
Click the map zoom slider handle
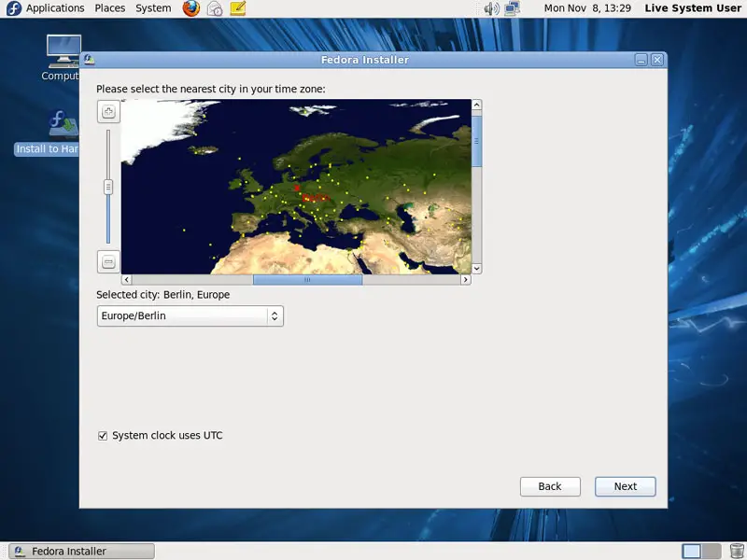(x=108, y=188)
